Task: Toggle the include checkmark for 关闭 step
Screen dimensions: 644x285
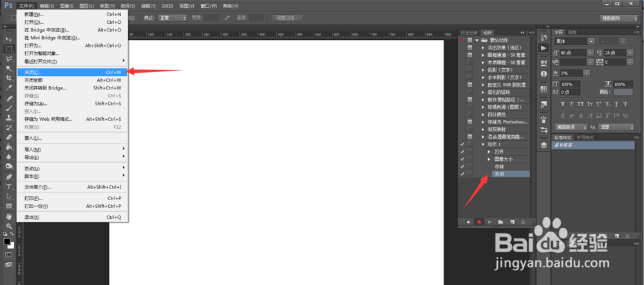Action: pos(462,174)
